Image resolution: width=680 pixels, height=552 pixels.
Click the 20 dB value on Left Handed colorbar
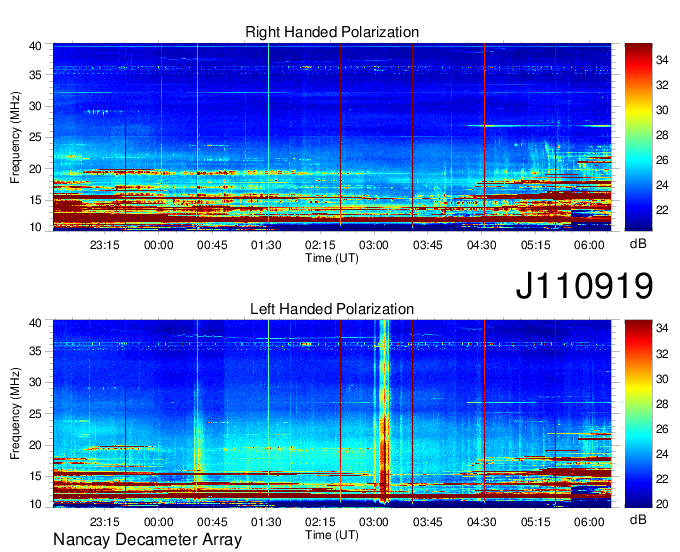coord(662,504)
